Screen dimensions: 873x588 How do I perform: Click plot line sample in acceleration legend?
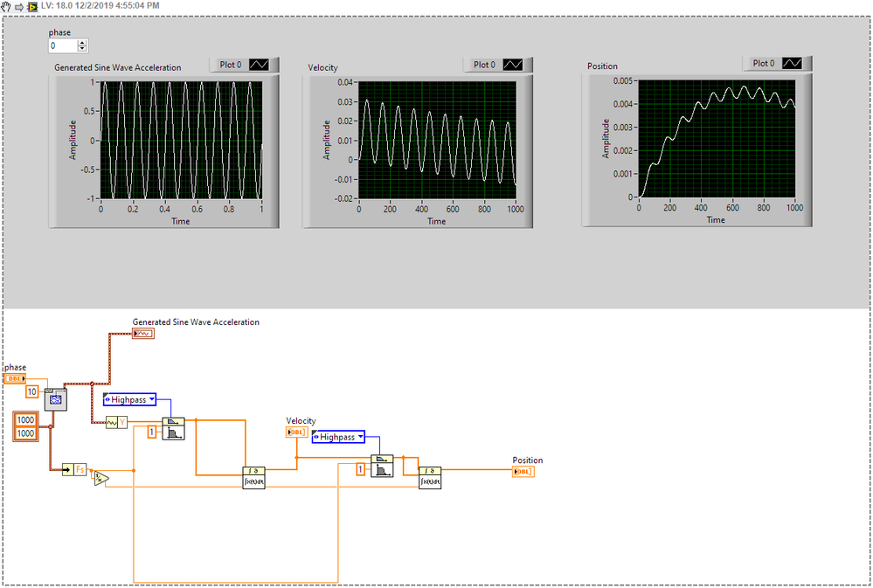click(259, 65)
